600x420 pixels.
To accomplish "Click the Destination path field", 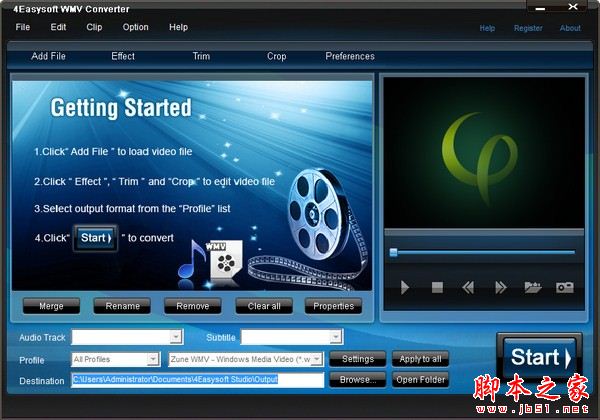I will tap(197, 380).
